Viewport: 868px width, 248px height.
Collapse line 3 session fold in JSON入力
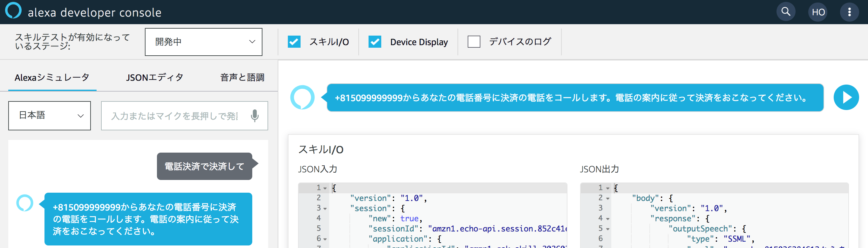pyautogui.click(x=325, y=209)
